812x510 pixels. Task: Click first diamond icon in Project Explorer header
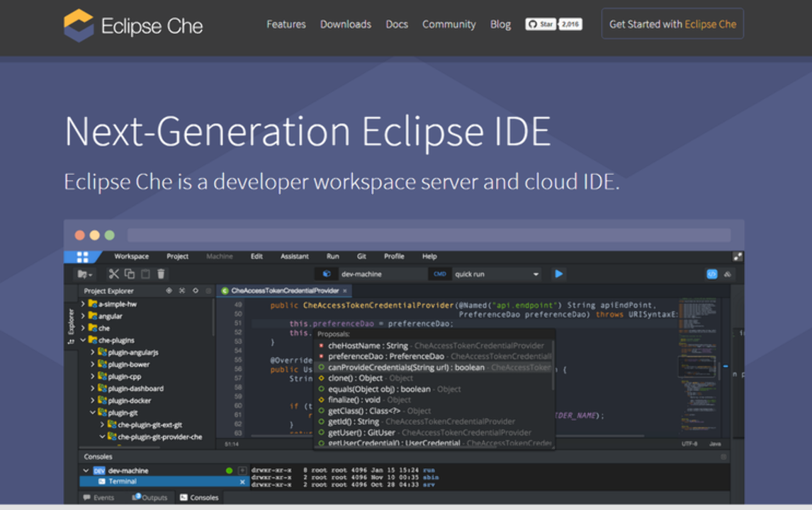pos(169,291)
